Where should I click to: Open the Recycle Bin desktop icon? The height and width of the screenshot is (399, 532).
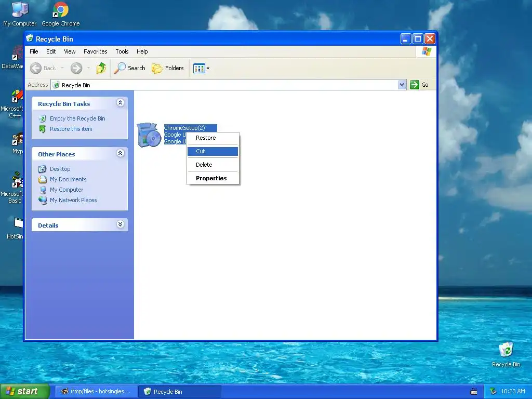pos(506,354)
